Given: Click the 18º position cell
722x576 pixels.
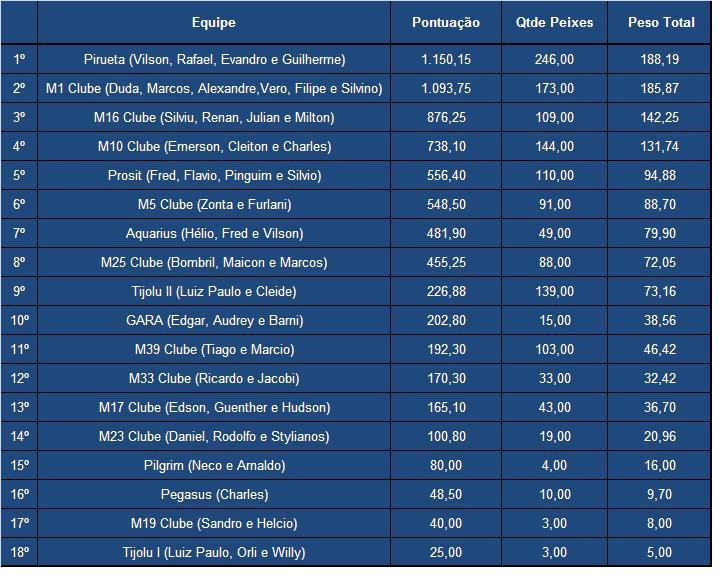Looking at the screenshot, I should [x=20, y=553].
